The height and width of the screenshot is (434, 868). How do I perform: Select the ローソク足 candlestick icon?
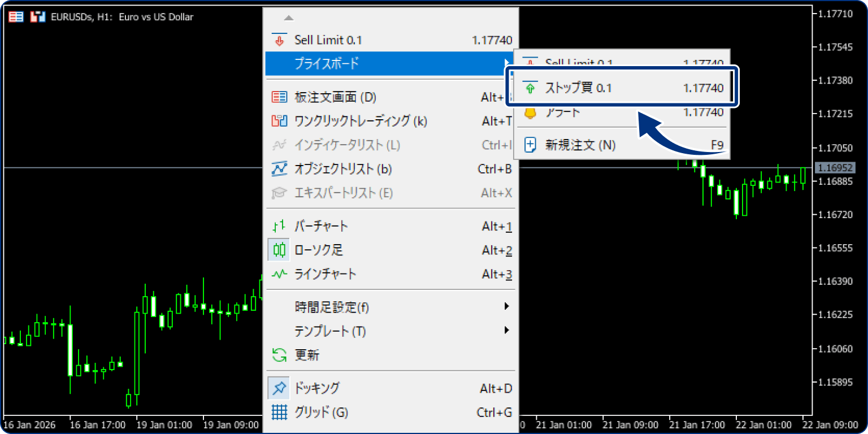[279, 250]
